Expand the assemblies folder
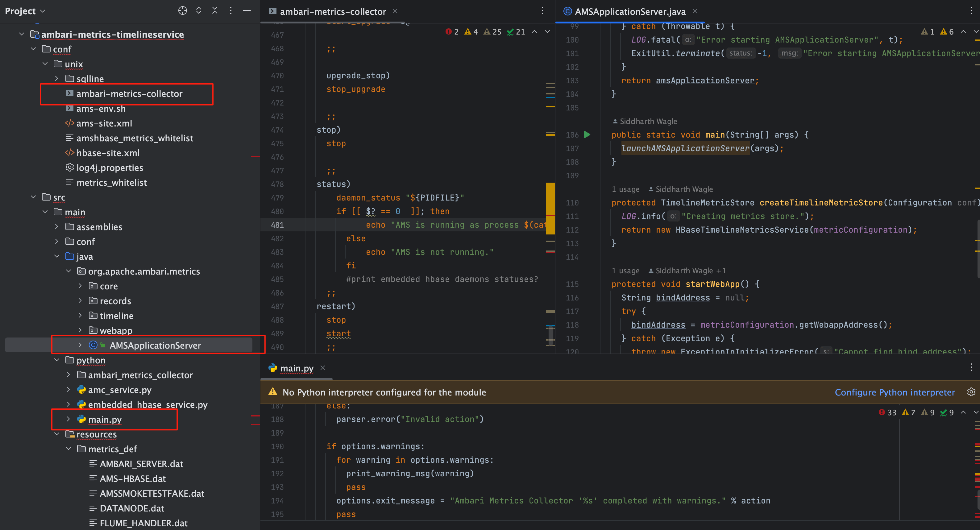Viewport: 980px width, 530px height. tap(57, 227)
